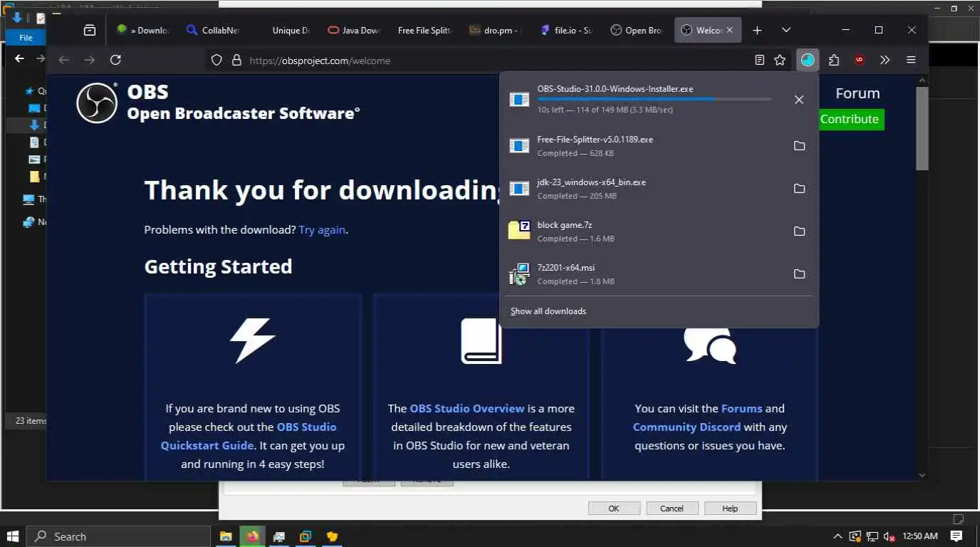Go back in Firefox
This screenshot has height=547, width=980.
63,61
